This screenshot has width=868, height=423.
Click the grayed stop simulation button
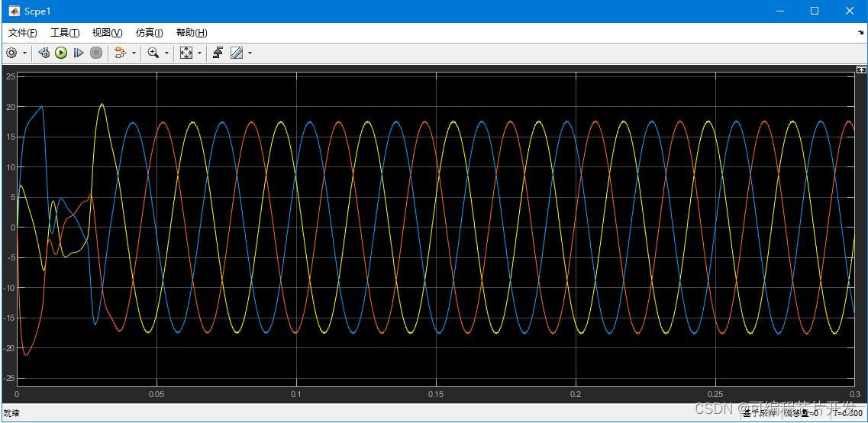click(x=96, y=53)
